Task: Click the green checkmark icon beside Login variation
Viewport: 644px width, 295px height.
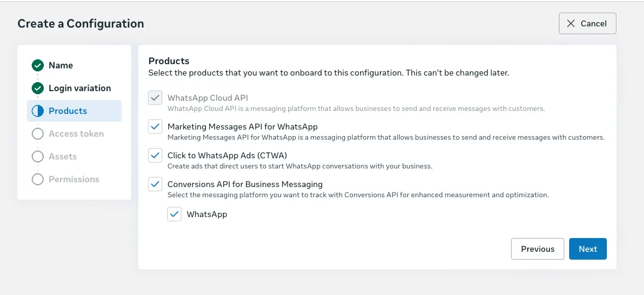Action: pyautogui.click(x=38, y=88)
